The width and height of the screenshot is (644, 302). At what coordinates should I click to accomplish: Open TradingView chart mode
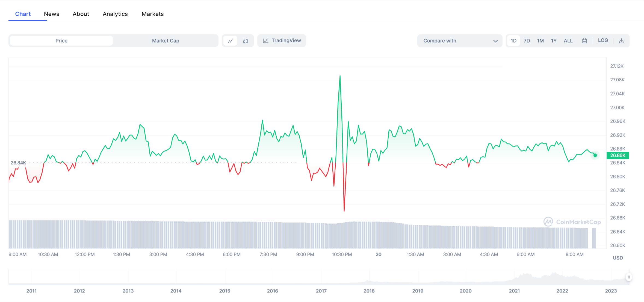(282, 41)
